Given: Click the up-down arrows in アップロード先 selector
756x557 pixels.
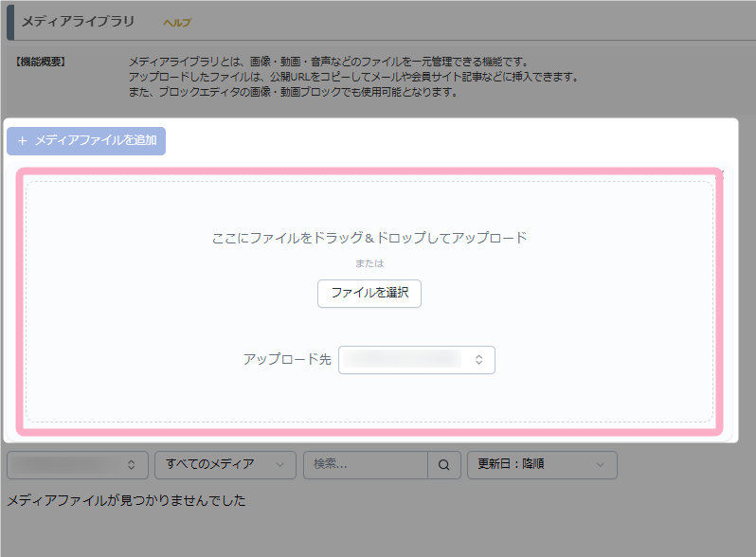Looking at the screenshot, I should (479, 360).
